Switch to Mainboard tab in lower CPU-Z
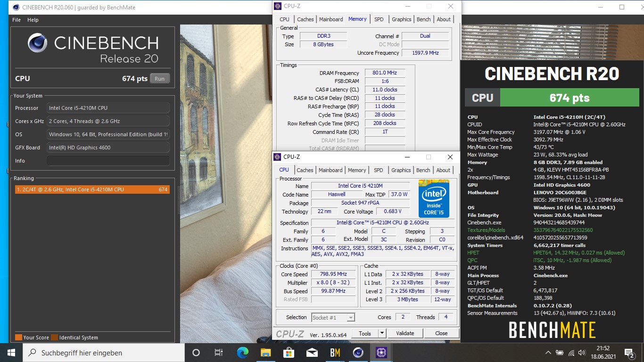644x362 pixels. [330, 170]
